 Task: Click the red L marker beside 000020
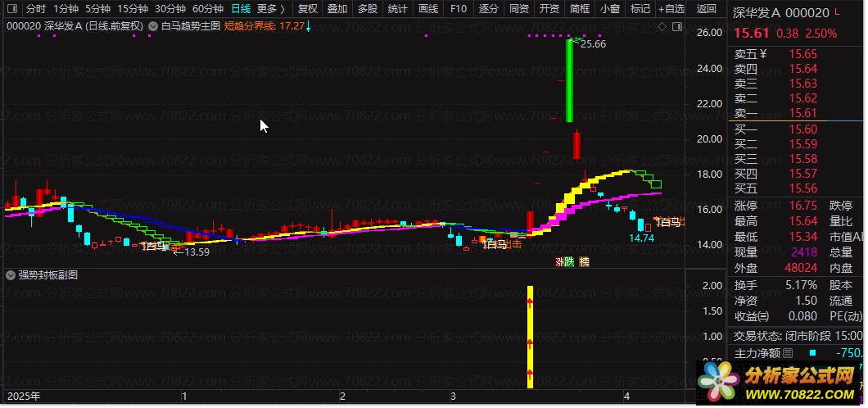click(x=836, y=12)
